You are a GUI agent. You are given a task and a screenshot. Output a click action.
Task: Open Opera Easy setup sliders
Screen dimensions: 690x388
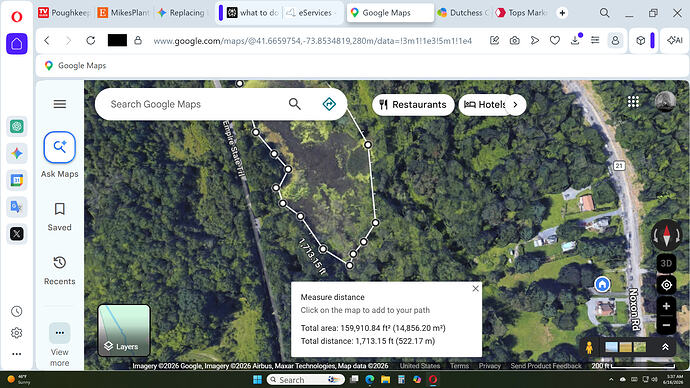pyautogui.click(x=595, y=40)
